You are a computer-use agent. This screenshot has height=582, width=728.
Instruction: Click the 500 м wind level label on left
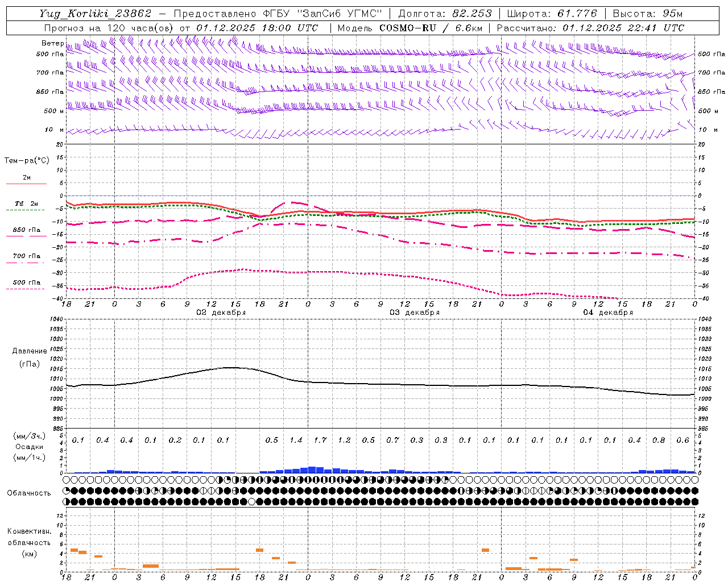pyautogui.click(x=54, y=111)
